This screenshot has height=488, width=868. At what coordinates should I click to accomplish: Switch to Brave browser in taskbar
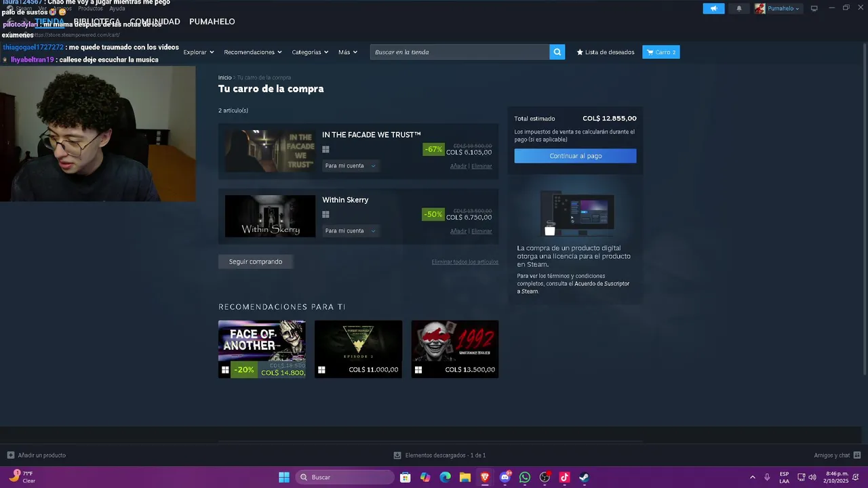point(485,477)
